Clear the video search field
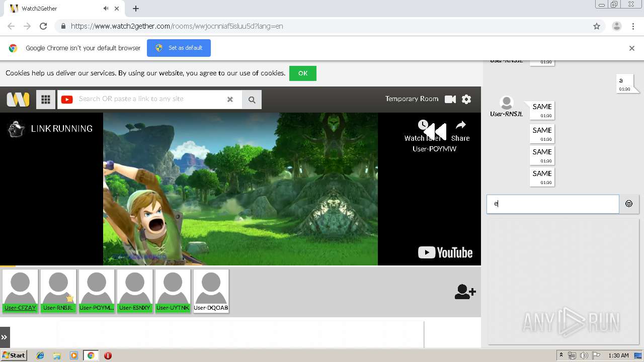The width and height of the screenshot is (644, 362). 230,99
